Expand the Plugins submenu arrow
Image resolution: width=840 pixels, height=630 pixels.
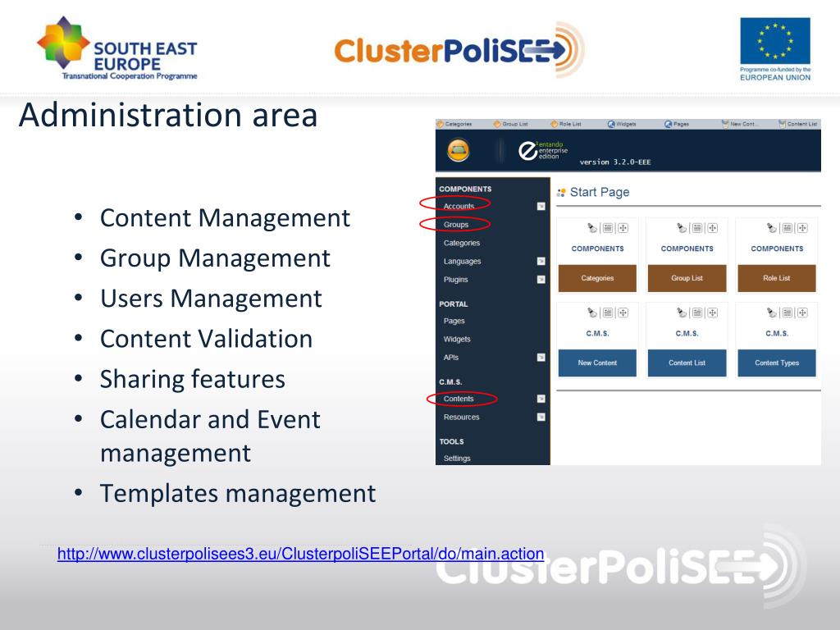pyautogui.click(x=541, y=279)
